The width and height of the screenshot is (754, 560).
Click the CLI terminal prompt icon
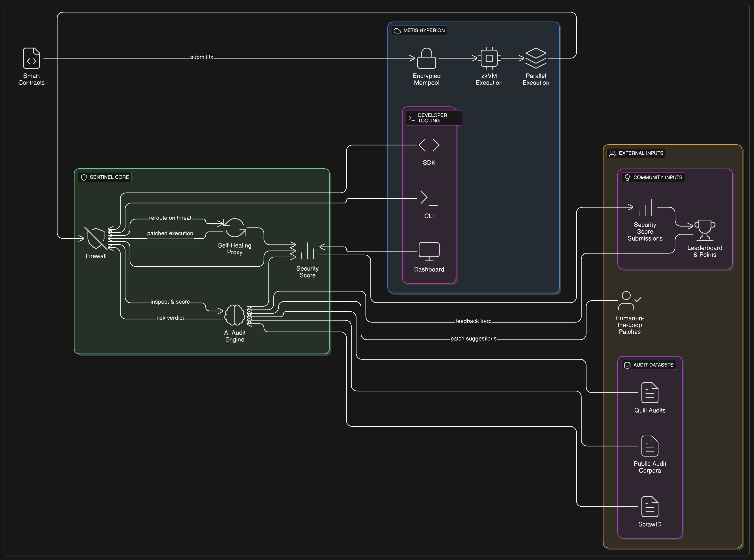point(429,198)
